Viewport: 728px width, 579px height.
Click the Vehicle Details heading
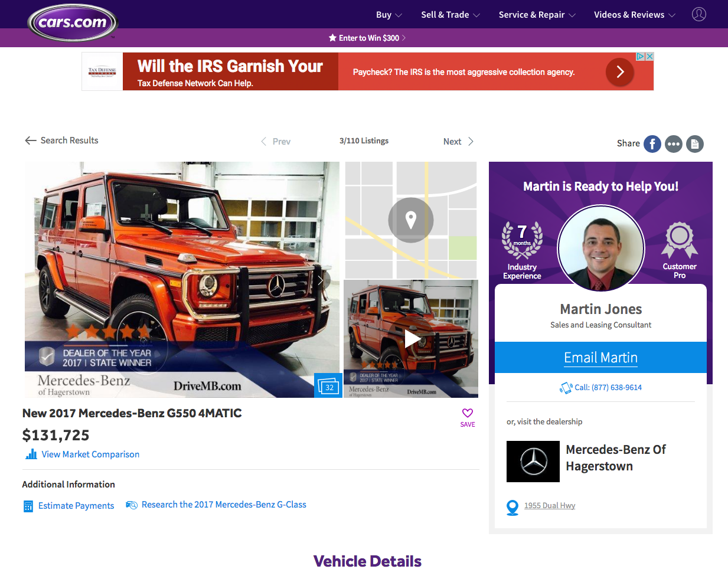tap(367, 561)
